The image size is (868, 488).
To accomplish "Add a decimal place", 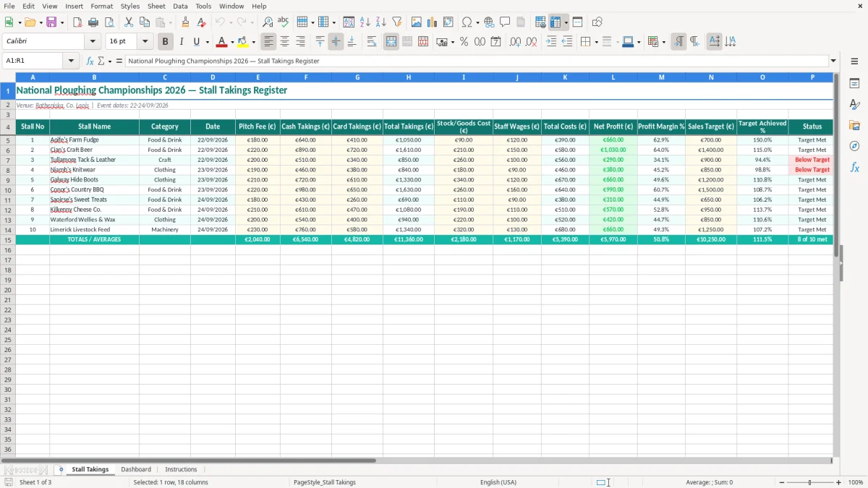I will coord(515,42).
